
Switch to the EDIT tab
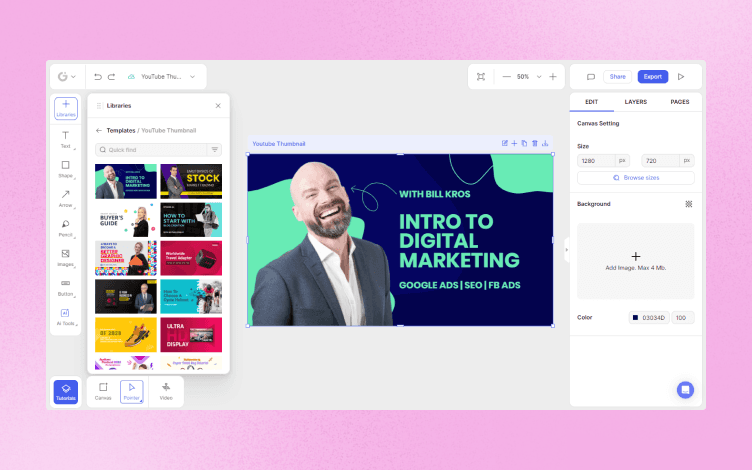click(591, 102)
